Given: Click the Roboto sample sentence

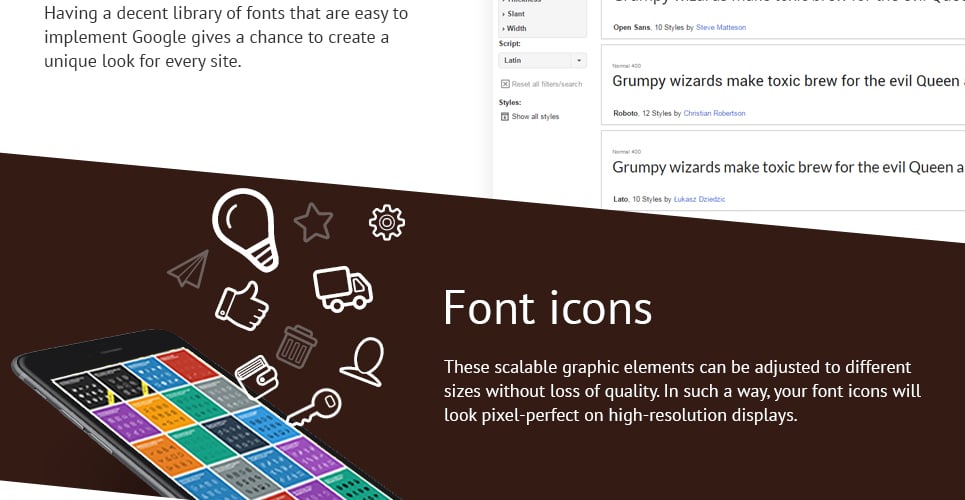Looking at the screenshot, I should 788,81.
